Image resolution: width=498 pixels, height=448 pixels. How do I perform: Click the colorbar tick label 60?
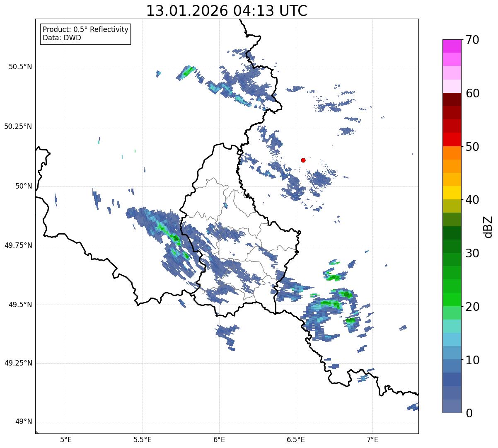472,93
